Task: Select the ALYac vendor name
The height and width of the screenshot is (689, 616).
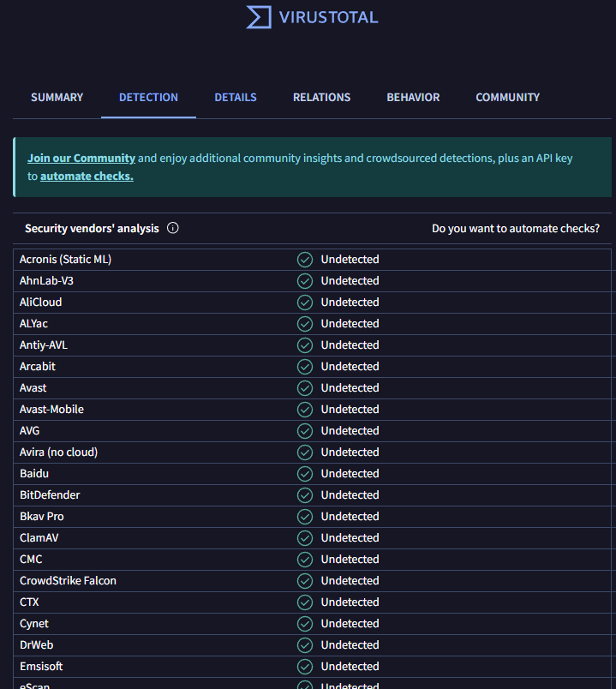Action: click(33, 324)
